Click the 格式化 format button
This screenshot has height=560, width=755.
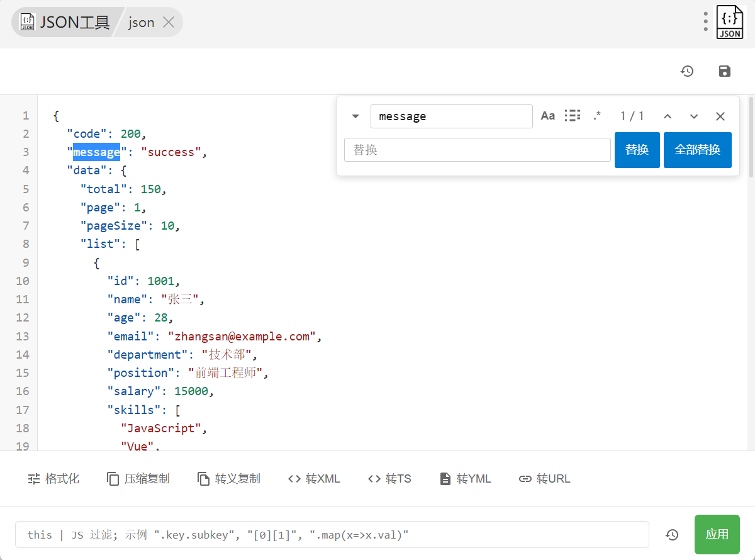54,479
